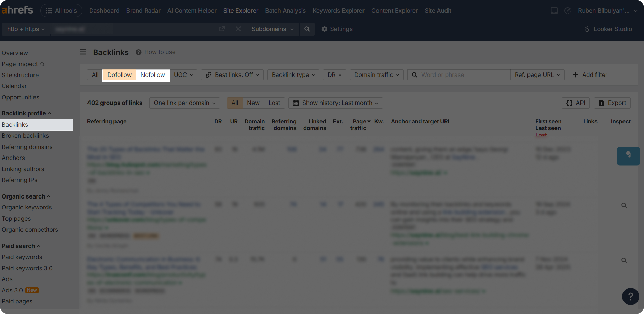Screen dimensions: 644x314
Task: Open Overview in the sidebar
Action: [x=15, y=53]
